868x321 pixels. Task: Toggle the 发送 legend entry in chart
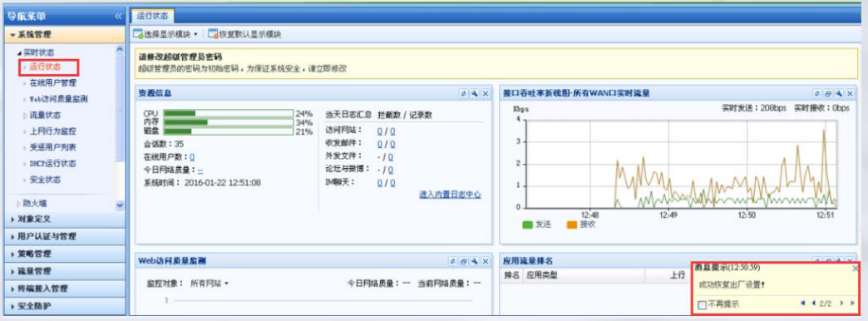point(537,225)
